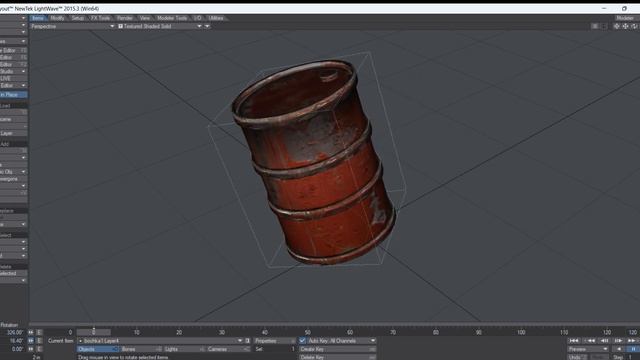
Task: Click the Selected button under Delete
Action: pyautogui.click(x=13, y=273)
